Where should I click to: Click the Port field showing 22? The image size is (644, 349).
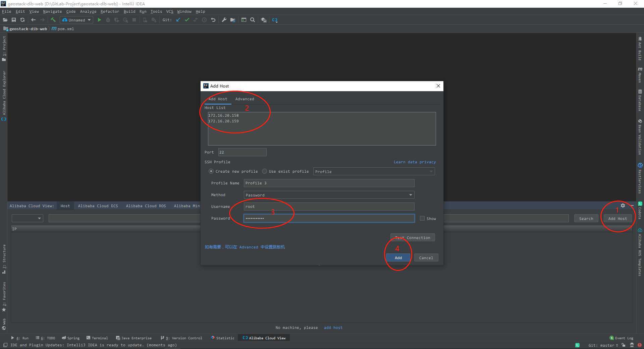242,152
